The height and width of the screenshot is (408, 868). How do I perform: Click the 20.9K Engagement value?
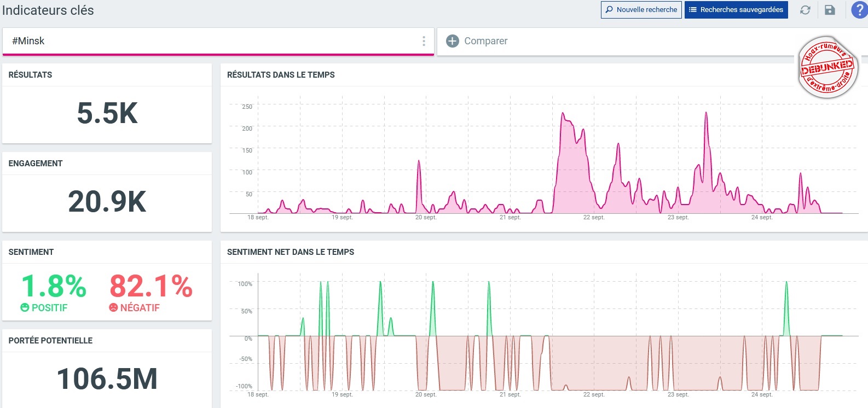click(x=107, y=202)
